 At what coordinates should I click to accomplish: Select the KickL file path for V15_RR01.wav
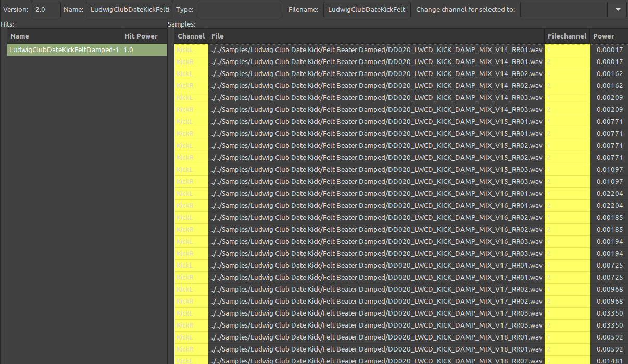tap(376, 122)
